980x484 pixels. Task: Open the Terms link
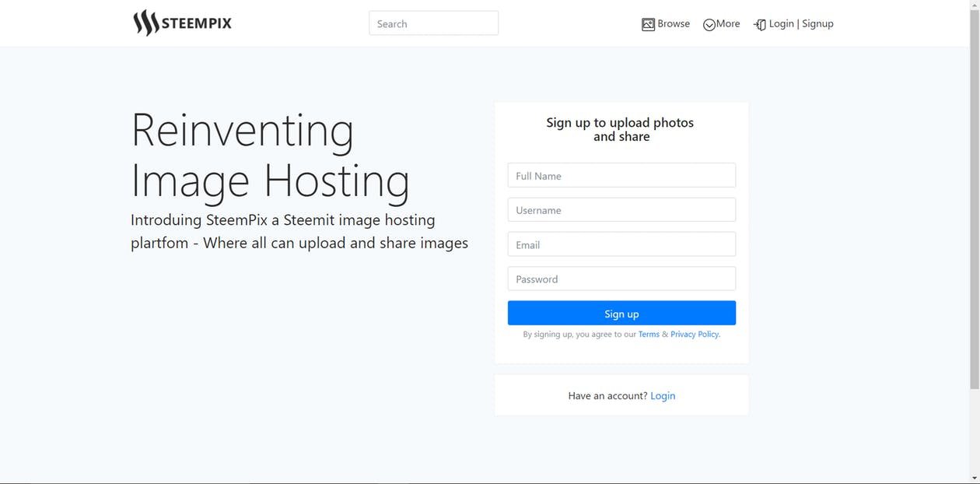[x=649, y=335]
